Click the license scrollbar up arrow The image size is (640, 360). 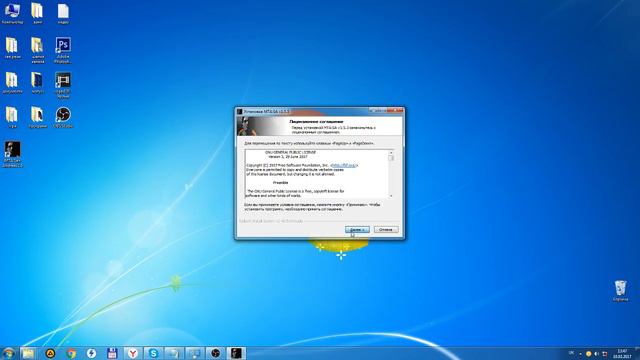[391, 153]
